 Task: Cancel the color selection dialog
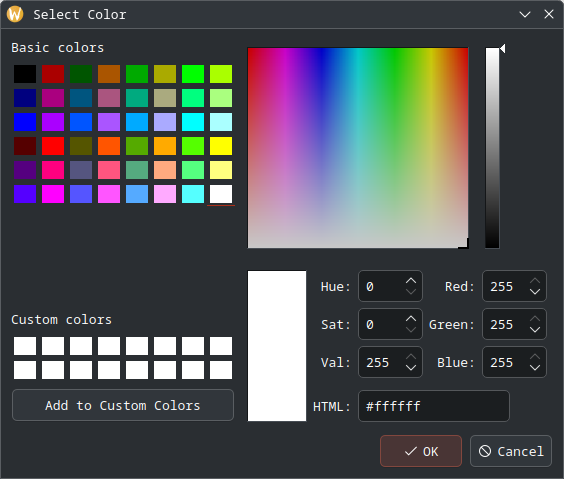[511, 451]
